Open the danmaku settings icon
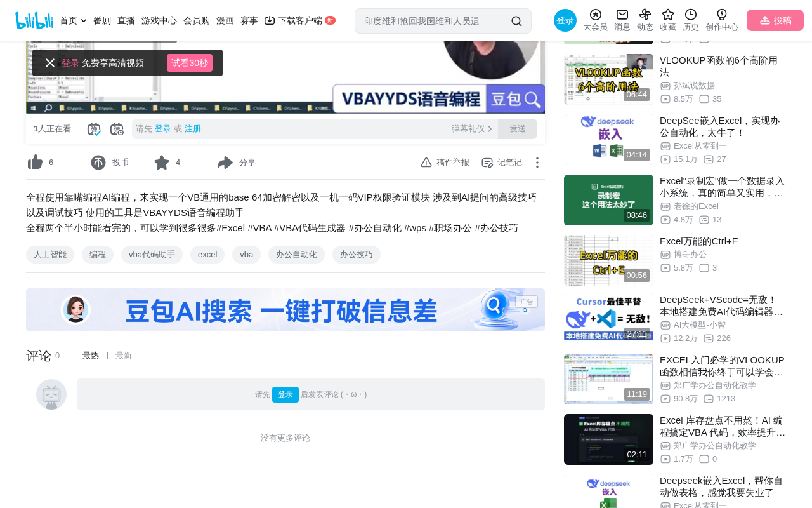Image resolution: width=812 pixels, height=508 pixels. pyautogui.click(x=117, y=129)
